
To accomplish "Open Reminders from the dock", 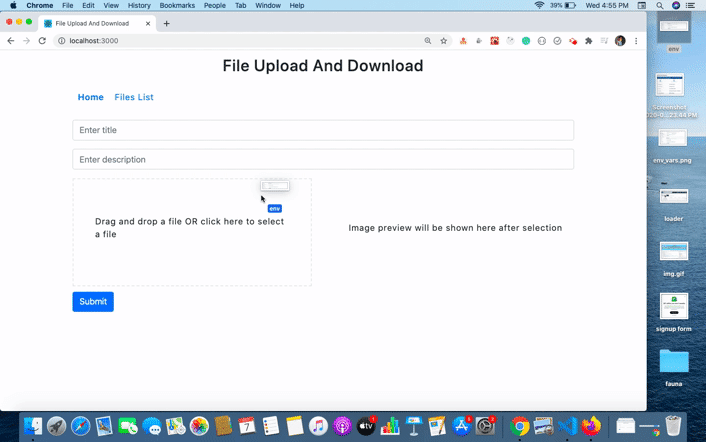I will pos(271,426).
